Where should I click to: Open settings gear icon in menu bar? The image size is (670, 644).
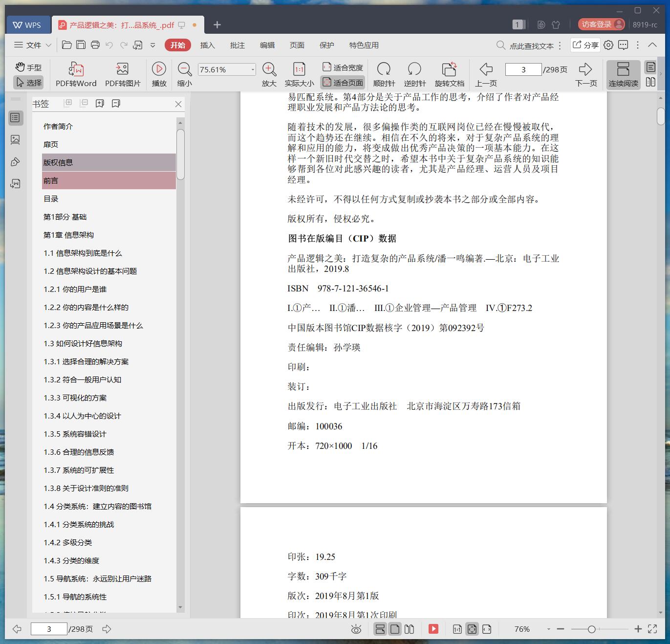[608, 45]
